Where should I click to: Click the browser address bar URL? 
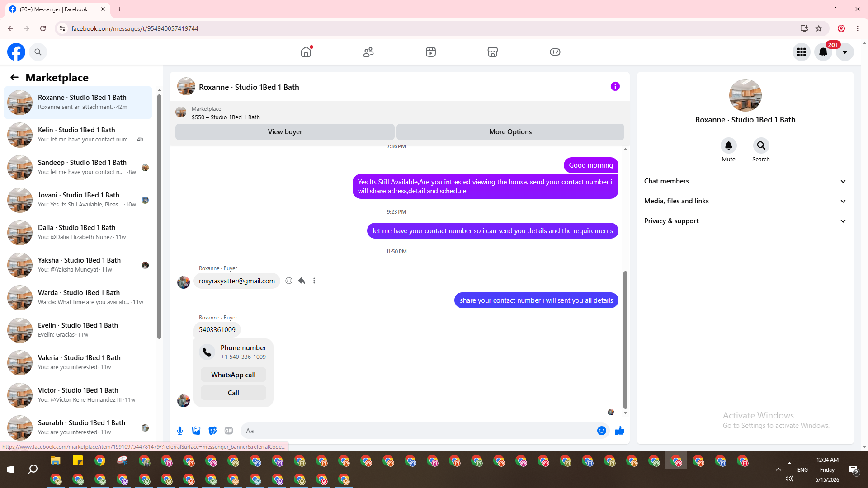(135, 28)
